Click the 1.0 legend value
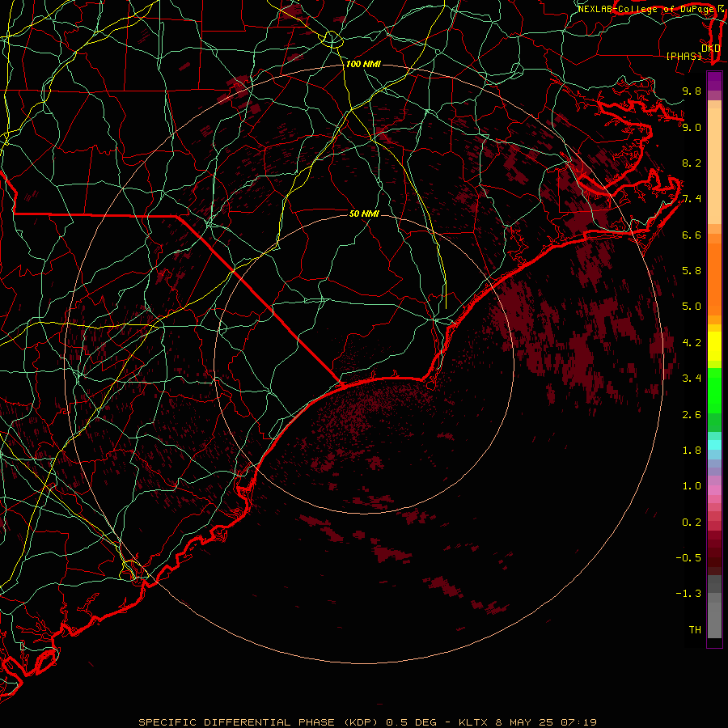 pos(692,486)
